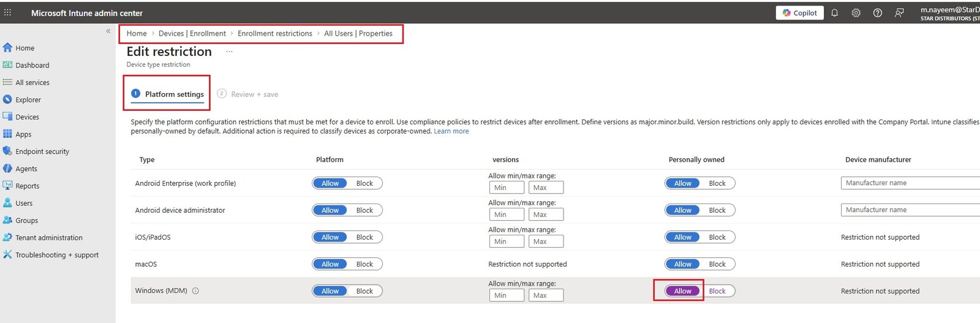Viewport: 980px width, 323px height.
Task: Open Tenant administration in the sidebar menu
Action: coord(49,238)
